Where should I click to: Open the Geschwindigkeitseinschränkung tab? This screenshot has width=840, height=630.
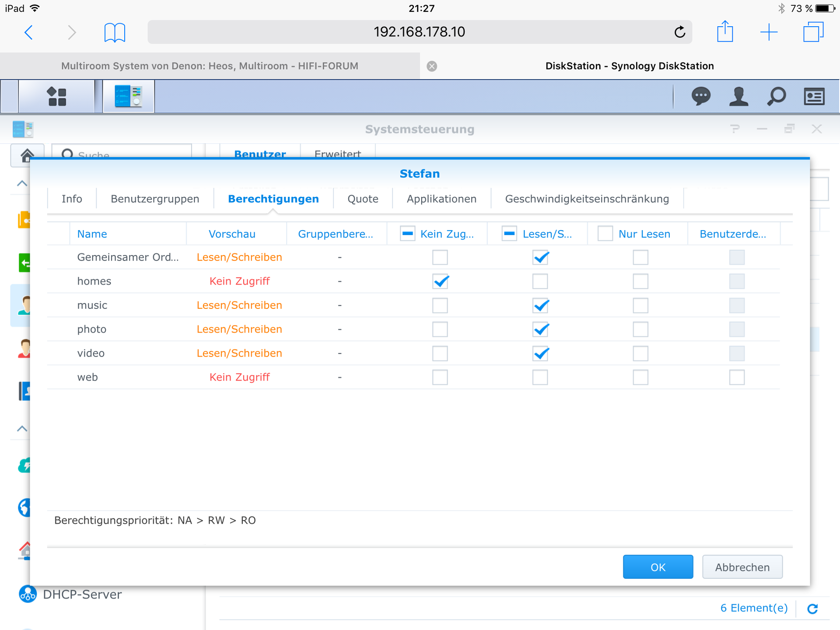(587, 199)
